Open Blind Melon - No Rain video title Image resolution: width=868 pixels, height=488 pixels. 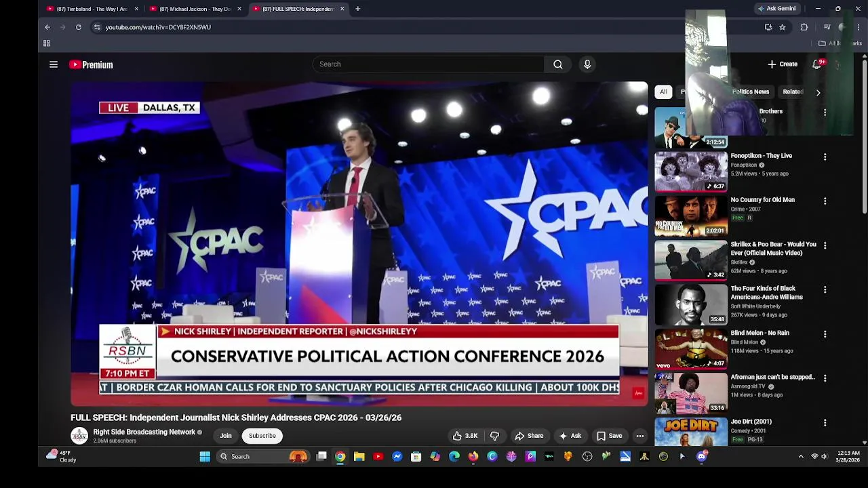(x=759, y=333)
